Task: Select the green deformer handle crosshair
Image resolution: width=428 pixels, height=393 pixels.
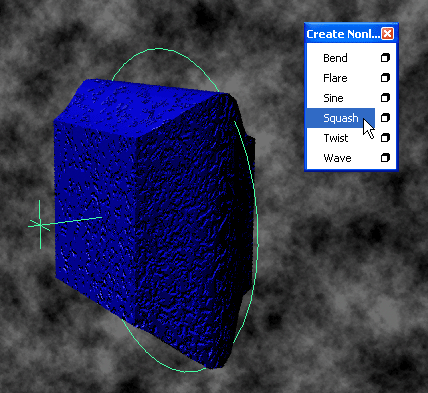Action: click(40, 225)
